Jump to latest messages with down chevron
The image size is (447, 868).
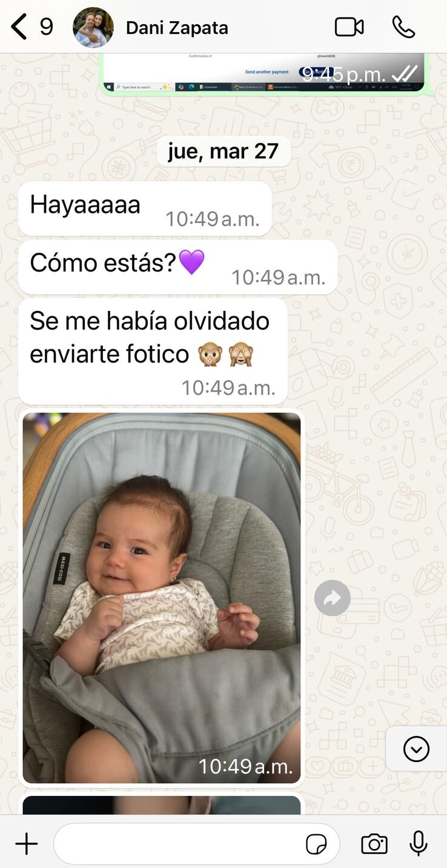click(x=416, y=749)
